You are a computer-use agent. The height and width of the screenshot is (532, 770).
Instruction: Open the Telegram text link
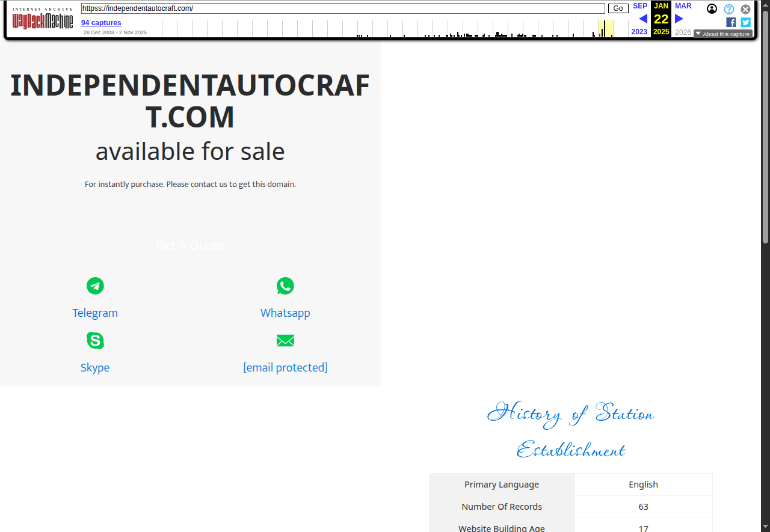[95, 313]
